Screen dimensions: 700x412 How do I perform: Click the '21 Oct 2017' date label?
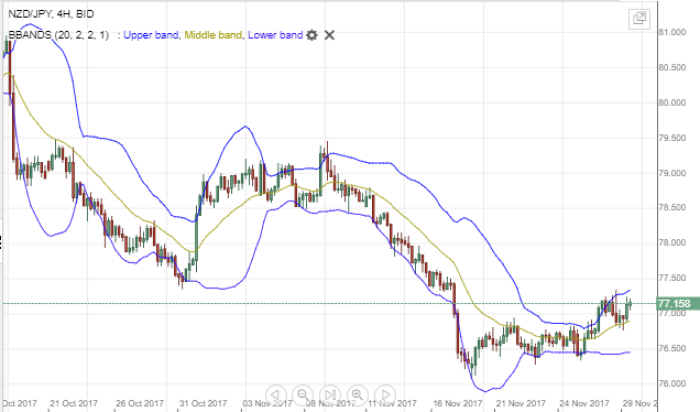click(74, 403)
